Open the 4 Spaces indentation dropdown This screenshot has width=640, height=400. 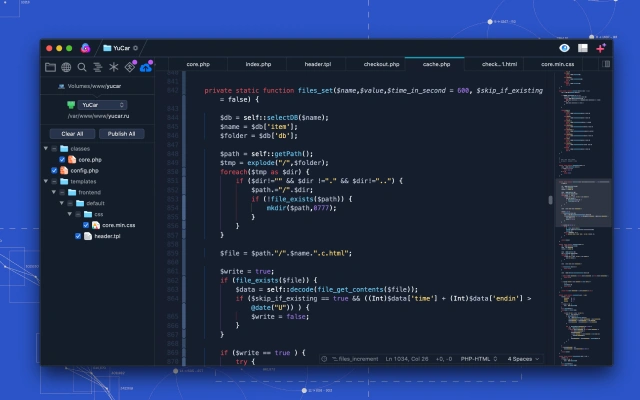(523, 359)
